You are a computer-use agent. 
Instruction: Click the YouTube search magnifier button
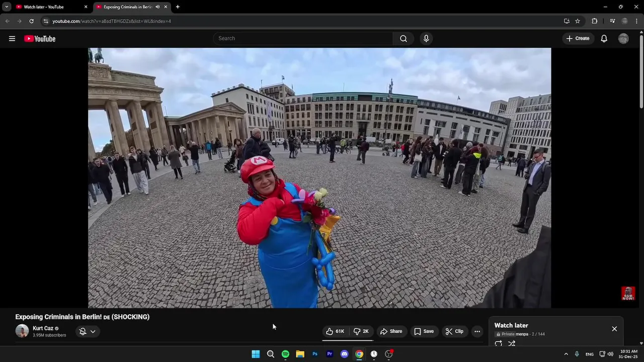pos(404,39)
